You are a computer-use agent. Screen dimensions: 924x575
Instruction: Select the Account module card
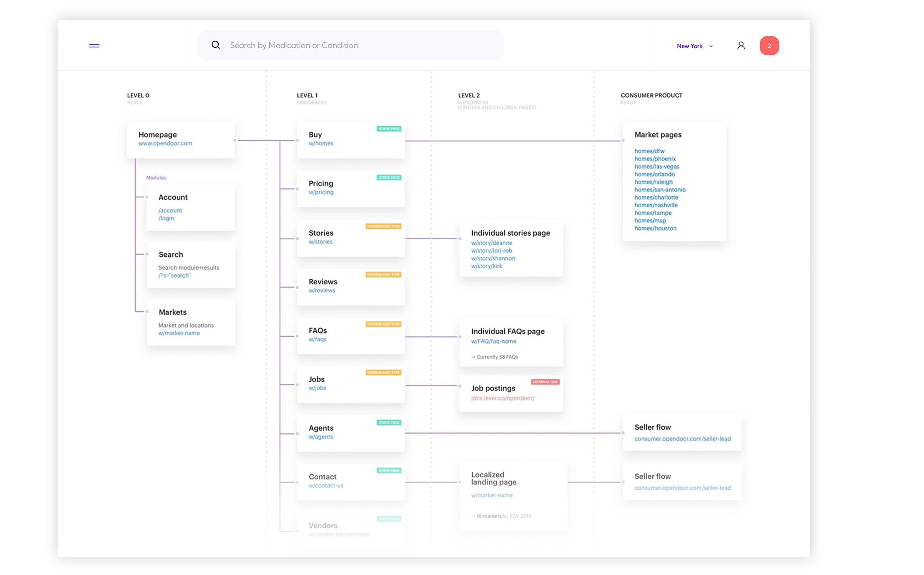(190, 207)
